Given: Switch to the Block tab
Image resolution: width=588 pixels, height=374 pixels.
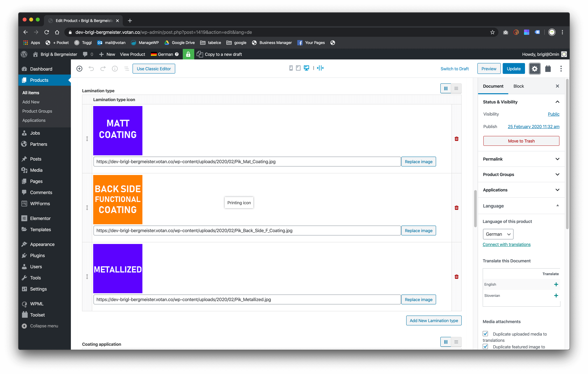Looking at the screenshot, I should 518,86.
